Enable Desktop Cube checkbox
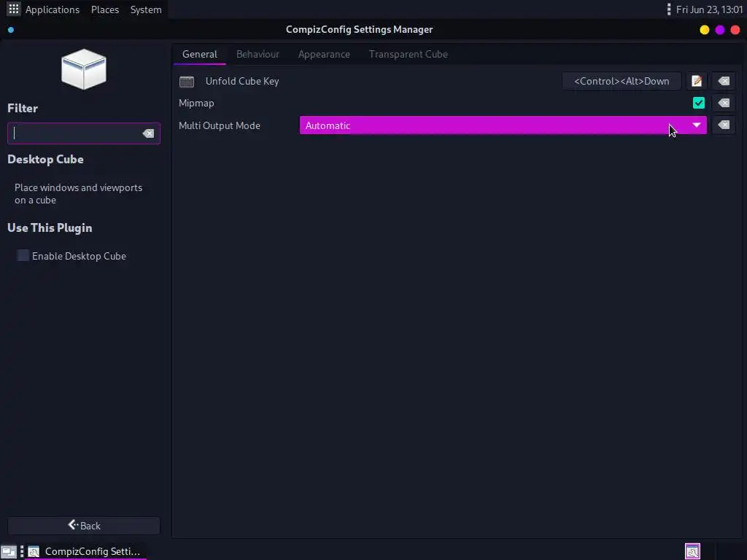The height and width of the screenshot is (560, 747). [x=23, y=256]
